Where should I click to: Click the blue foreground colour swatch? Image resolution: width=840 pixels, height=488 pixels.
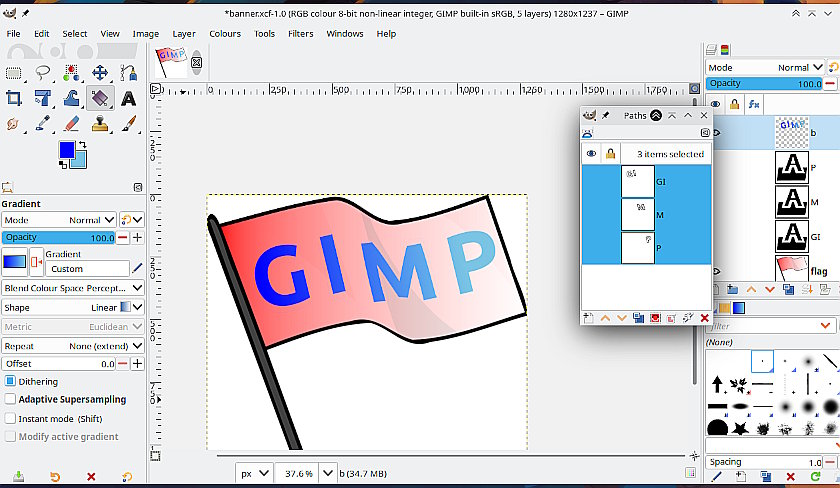click(x=66, y=149)
